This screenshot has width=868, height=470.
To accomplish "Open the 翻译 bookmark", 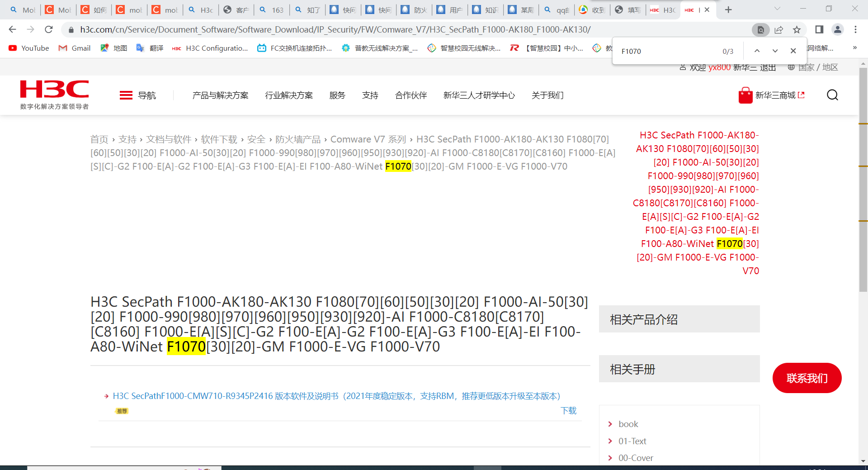I will click(150, 48).
